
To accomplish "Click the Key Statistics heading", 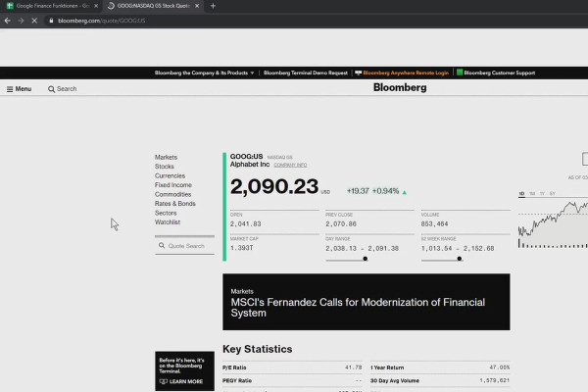I will pos(257,349).
